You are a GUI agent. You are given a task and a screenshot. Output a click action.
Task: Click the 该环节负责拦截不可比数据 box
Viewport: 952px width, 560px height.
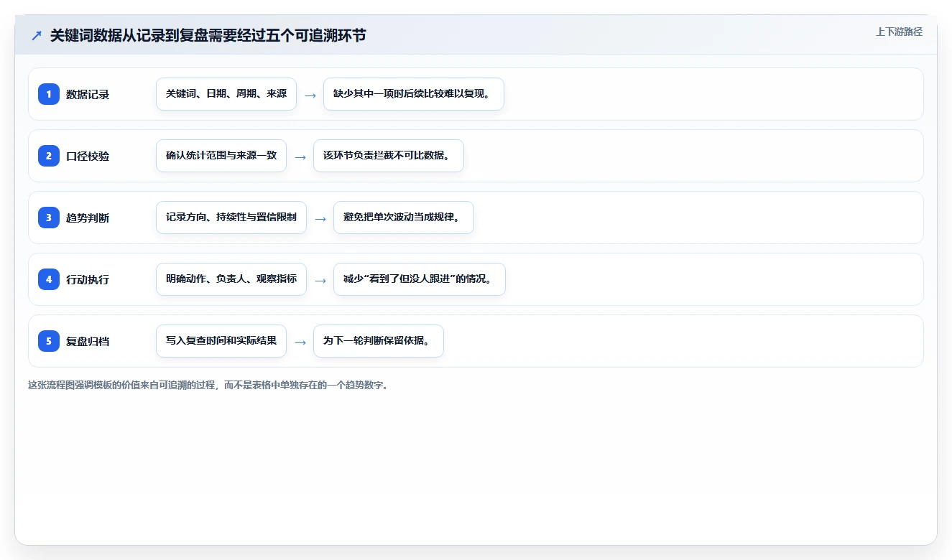tap(389, 156)
